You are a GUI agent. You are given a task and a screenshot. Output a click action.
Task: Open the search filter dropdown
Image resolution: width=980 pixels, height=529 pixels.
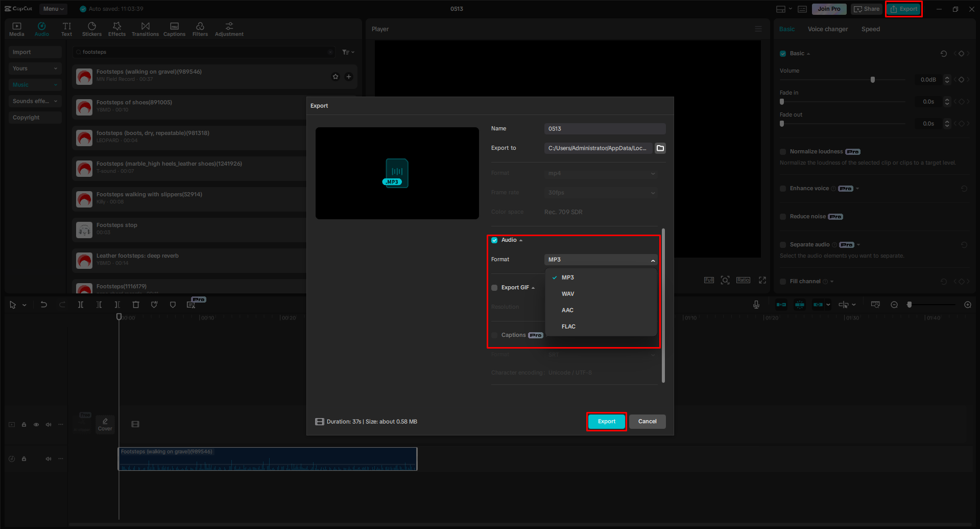pos(348,52)
